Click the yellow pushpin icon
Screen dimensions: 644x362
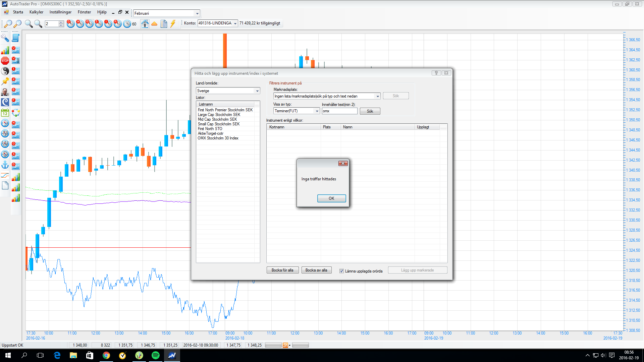pos(5,81)
